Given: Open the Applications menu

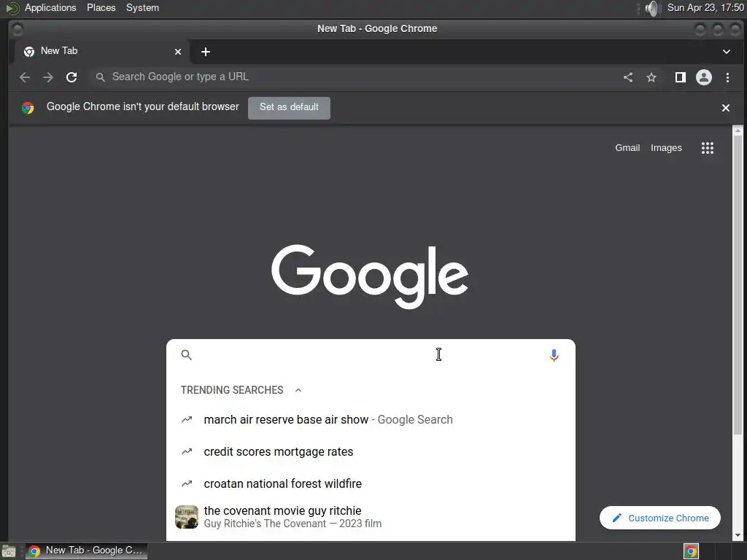Looking at the screenshot, I should pyautogui.click(x=50, y=7).
